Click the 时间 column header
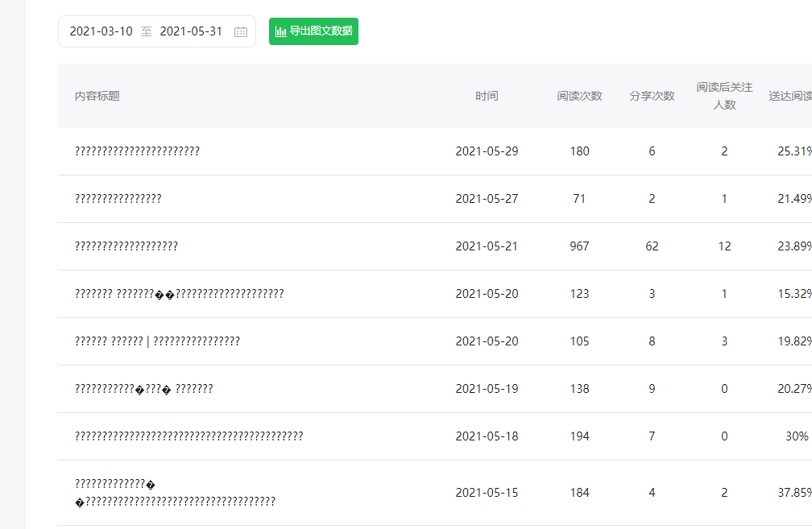Viewport: 812px width, 529px height. tap(487, 96)
